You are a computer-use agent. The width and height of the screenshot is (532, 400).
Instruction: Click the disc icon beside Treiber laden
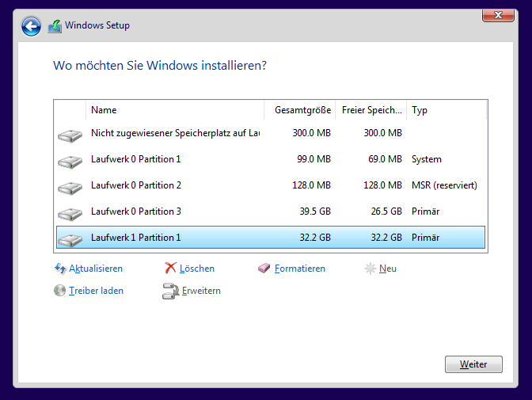pos(59,291)
